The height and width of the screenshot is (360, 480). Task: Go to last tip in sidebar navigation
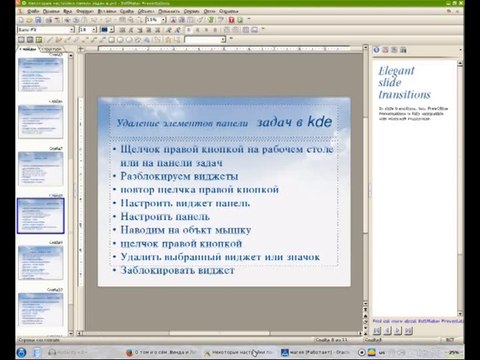tap(408, 331)
